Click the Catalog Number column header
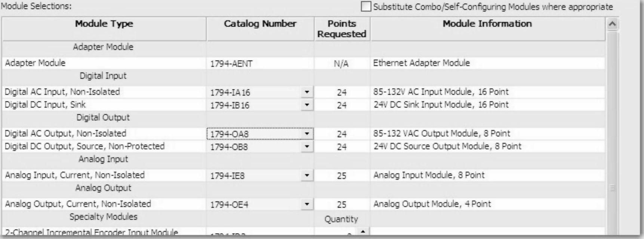Image resolution: width=644 pixels, height=239 pixels. coord(260,24)
